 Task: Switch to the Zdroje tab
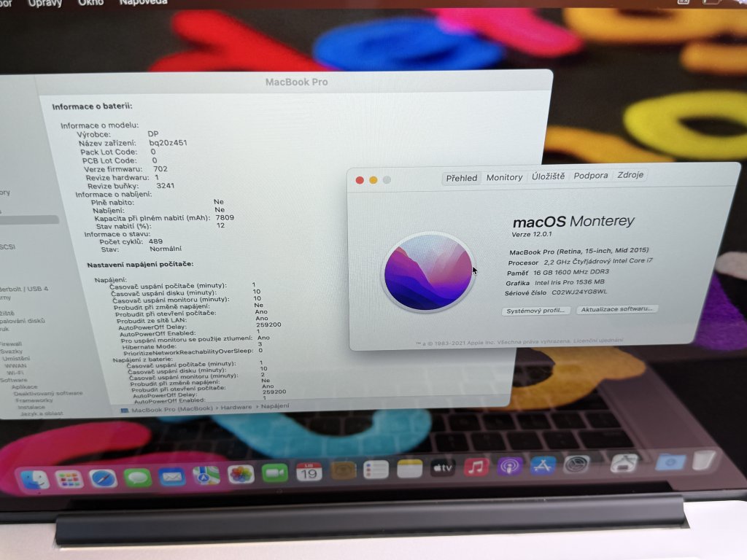point(630,175)
